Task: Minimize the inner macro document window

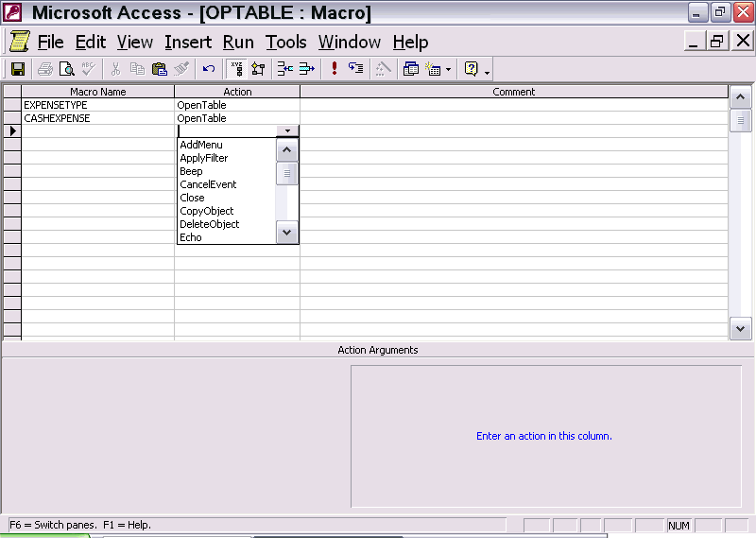Action: (694, 41)
